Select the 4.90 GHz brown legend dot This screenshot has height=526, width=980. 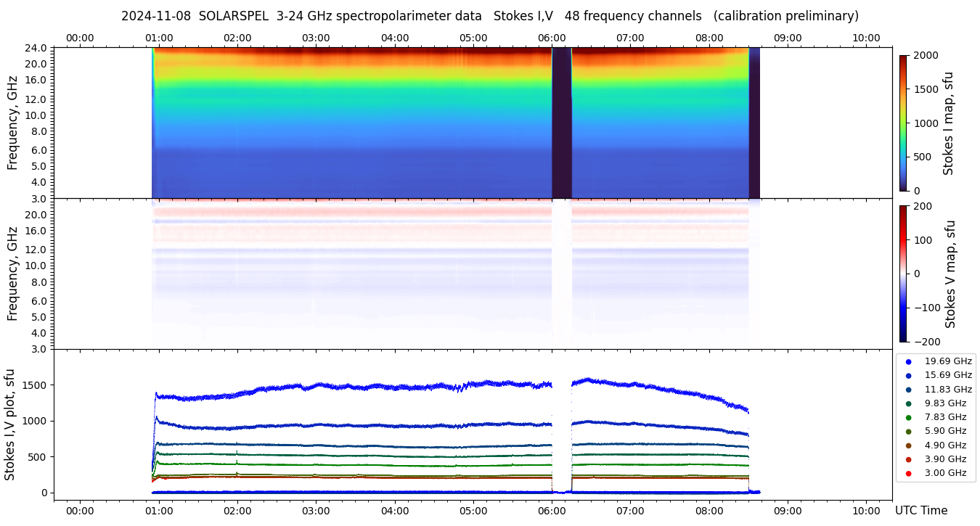[908, 445]
